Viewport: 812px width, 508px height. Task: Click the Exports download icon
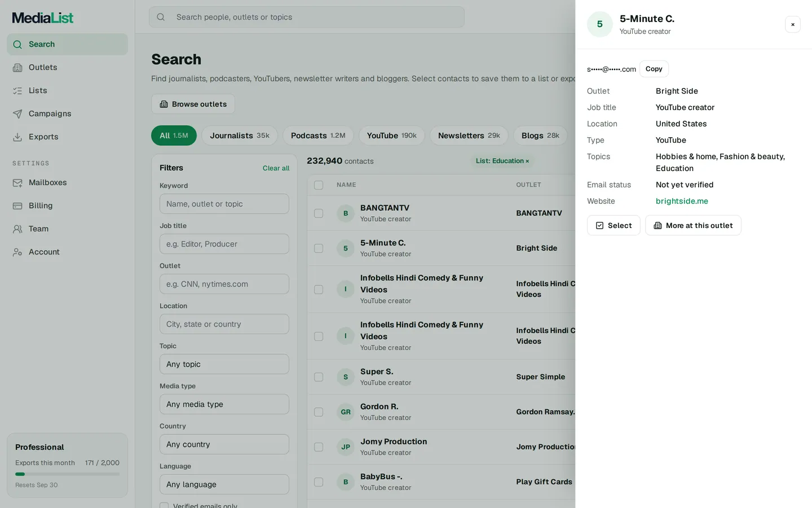17,137
